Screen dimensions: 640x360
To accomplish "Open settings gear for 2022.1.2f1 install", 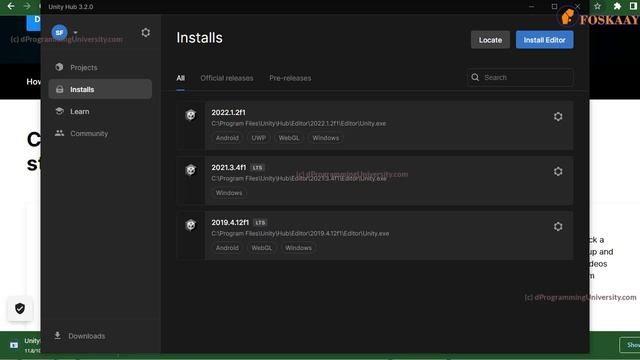I will tap(558, 117).
